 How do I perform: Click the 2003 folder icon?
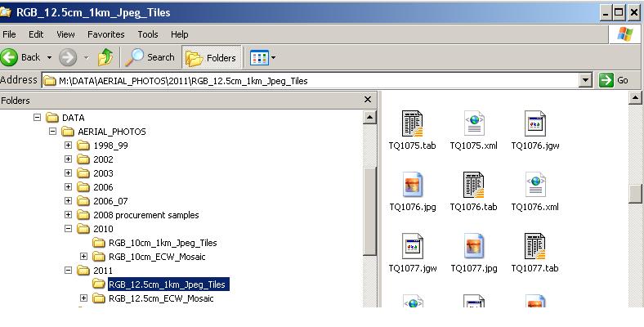(83, 173)
